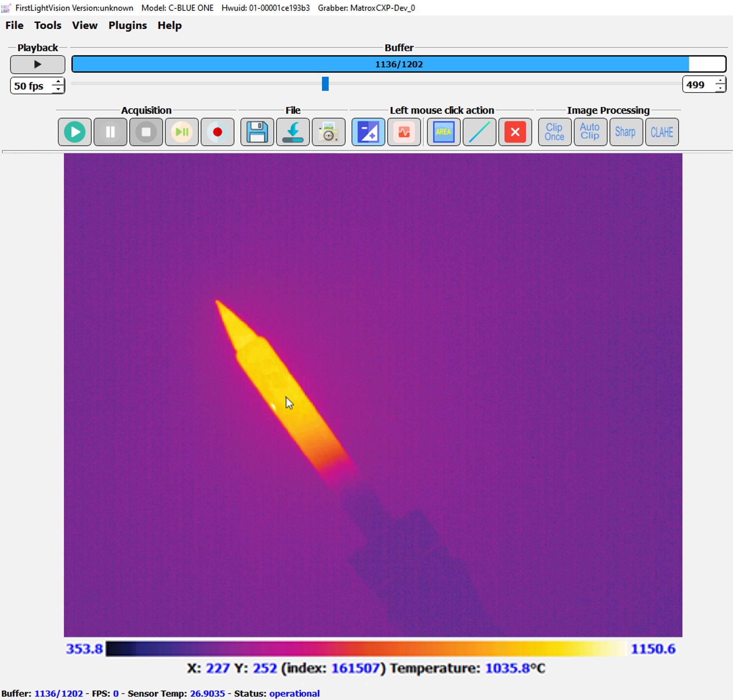Toggle CLAHE contrast enhancement
This screenshot has height=700, width=733.
(x=662, y=132)
